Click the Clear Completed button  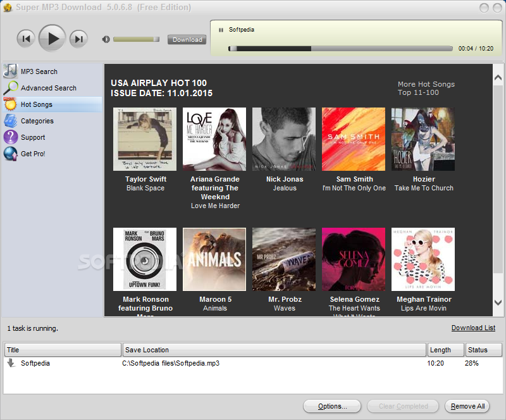[403, 406]
